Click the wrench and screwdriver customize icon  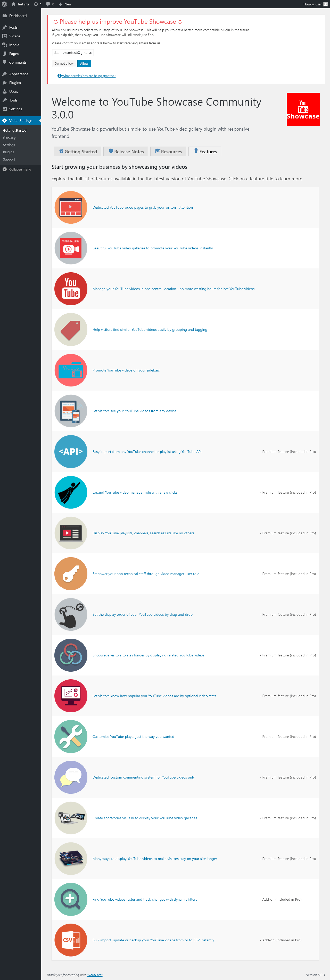coord(71,737)
